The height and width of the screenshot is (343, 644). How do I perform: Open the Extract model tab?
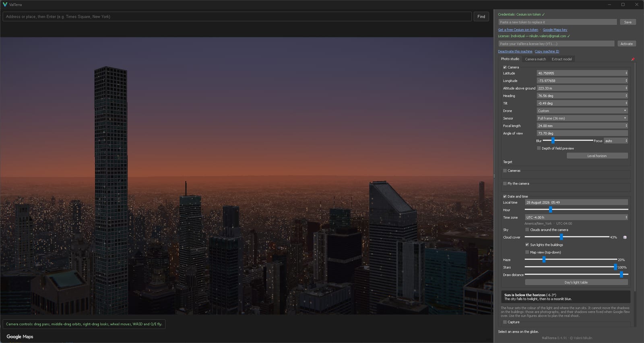click(x=561, y=59)
